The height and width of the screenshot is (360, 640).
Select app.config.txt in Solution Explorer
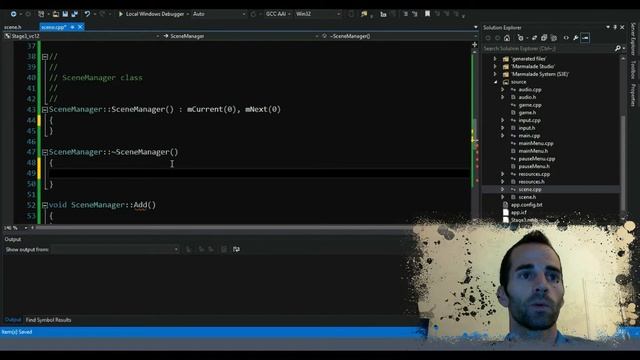[527, 205]
